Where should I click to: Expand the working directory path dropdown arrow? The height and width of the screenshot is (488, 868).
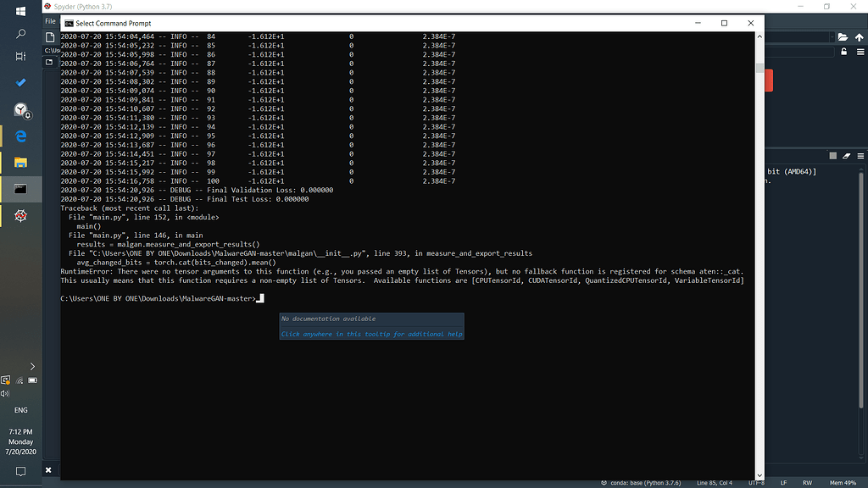click(x=829, y=37)
